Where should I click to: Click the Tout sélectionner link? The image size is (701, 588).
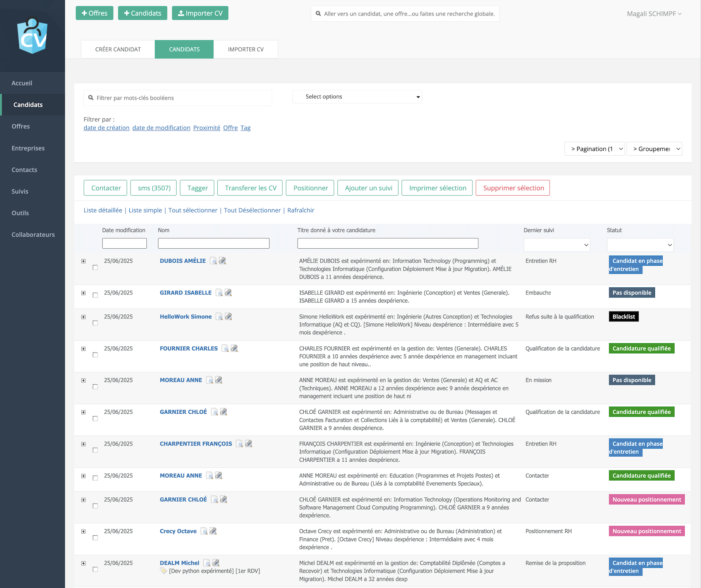click(x=193, y=210)
